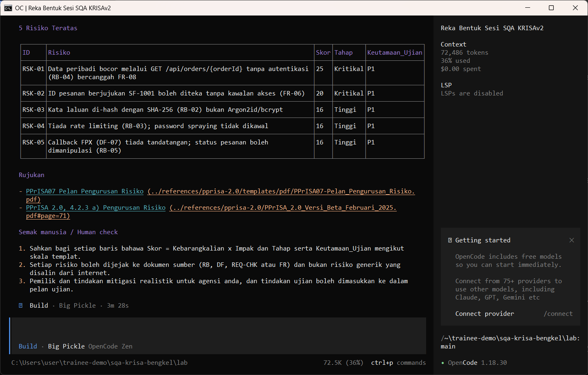Click the Keutamaan_Ujian column header
The image size is (588, 375).
click(x=395, y=53)
